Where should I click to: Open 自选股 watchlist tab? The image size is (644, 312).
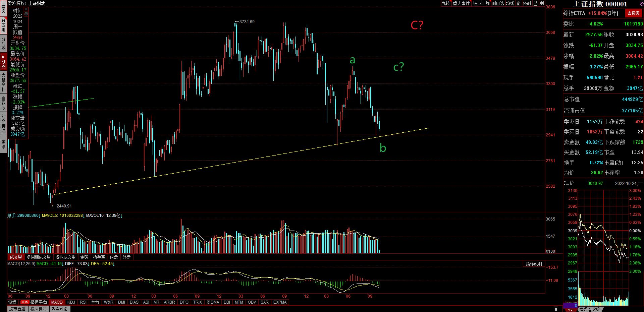point(3,103)
